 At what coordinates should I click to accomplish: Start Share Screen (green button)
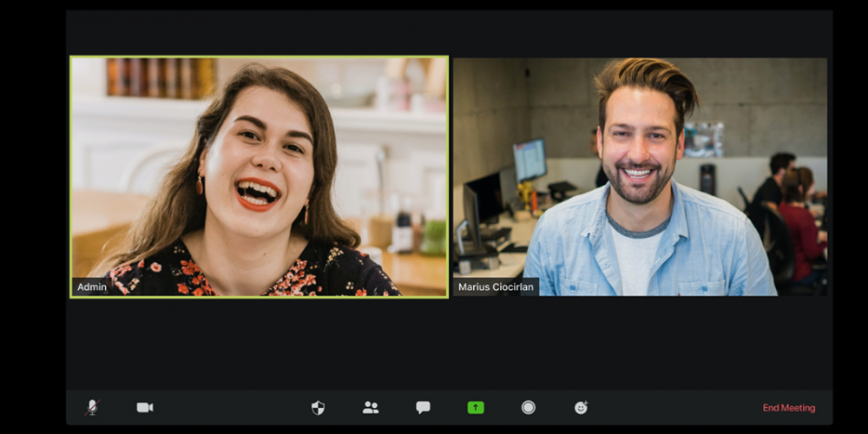tap(476, 408)
